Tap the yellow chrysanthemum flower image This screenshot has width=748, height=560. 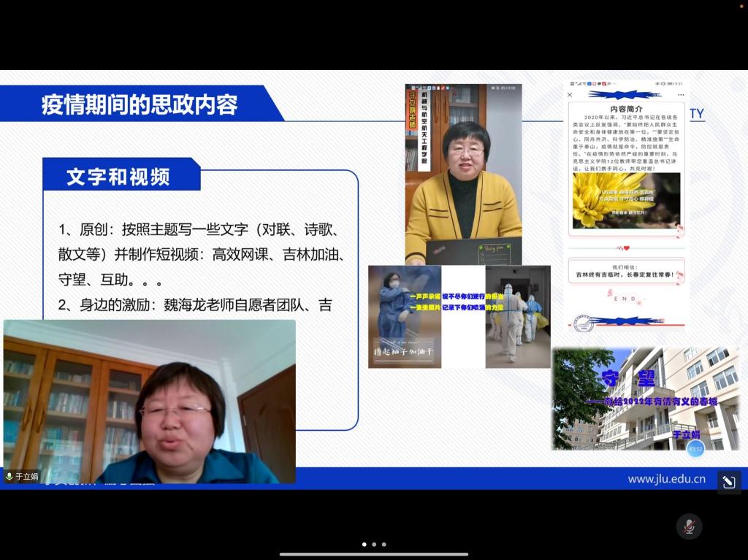click(625, 200)
